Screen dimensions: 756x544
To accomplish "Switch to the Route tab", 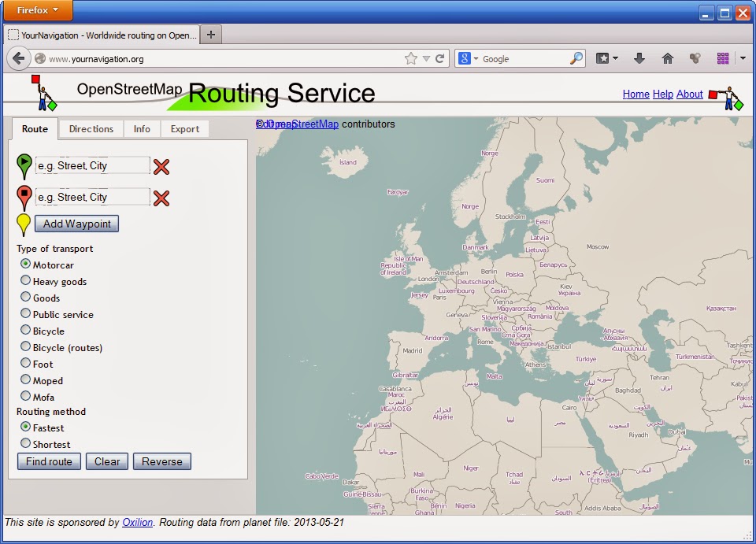I will coord(35,128).
